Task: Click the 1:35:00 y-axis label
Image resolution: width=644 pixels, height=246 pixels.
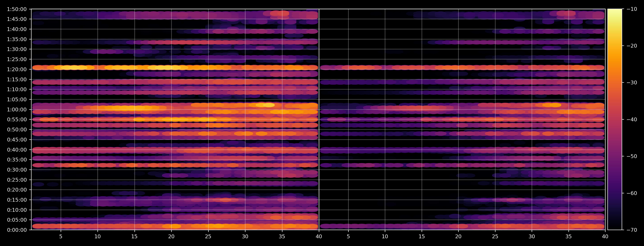Action: [17, 39]
